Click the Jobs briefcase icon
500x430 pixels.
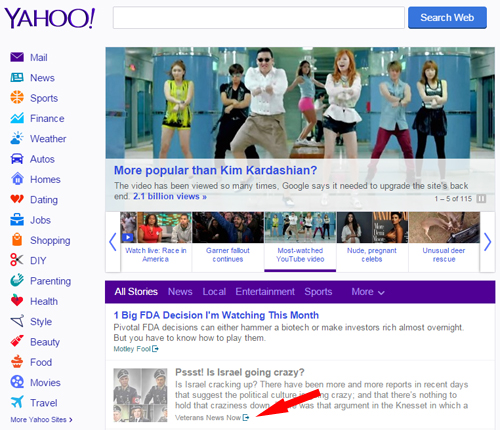(x=17, y=220)
